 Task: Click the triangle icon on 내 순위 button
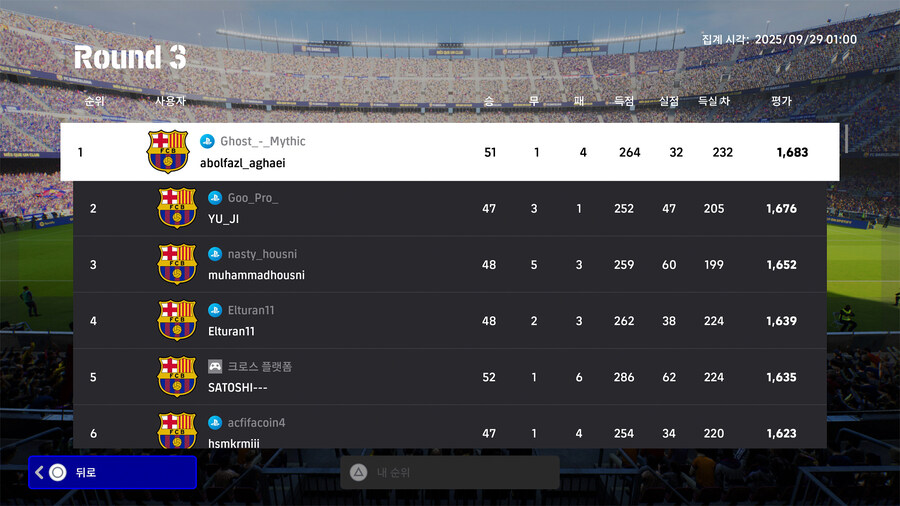tap(358, 472)
